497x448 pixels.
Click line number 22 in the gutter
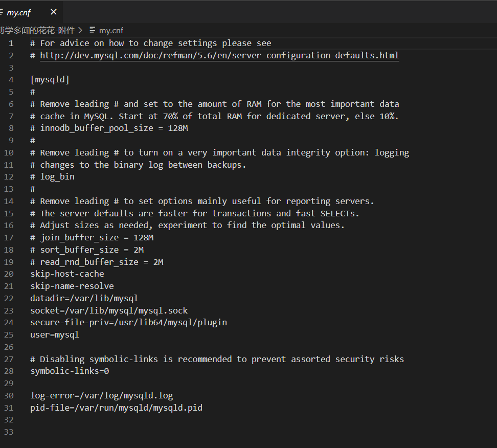(x=9, y=298)
